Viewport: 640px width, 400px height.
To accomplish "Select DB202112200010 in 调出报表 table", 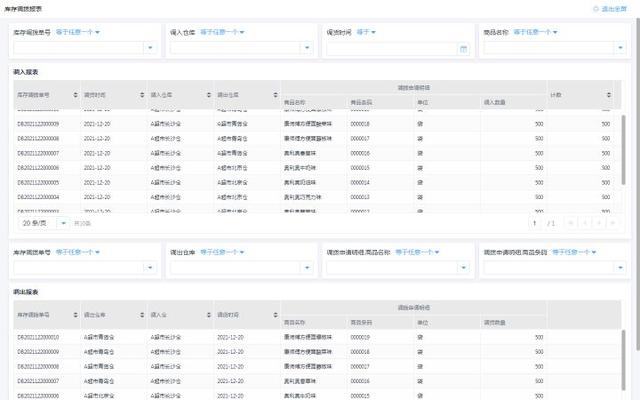I will point(38,337).
